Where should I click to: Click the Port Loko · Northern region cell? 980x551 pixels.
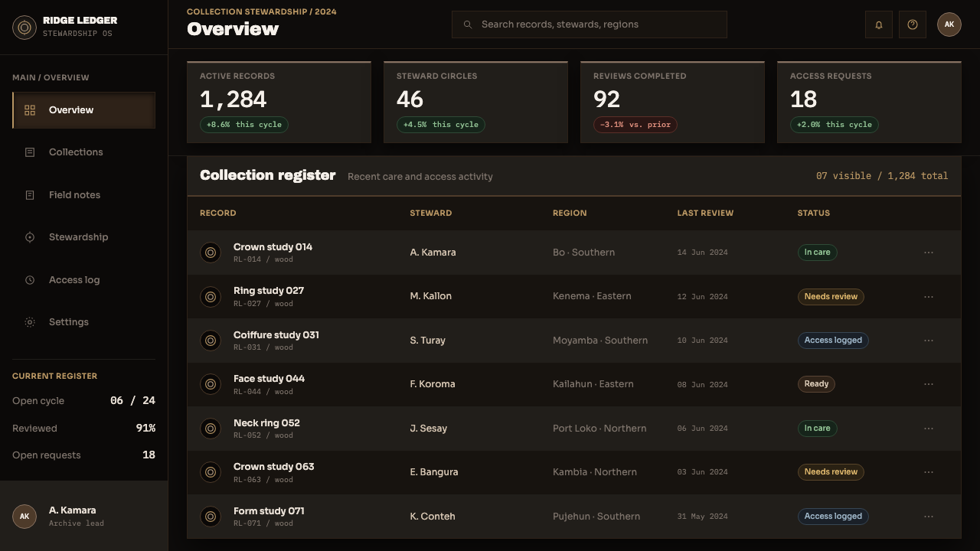point(599,429)
